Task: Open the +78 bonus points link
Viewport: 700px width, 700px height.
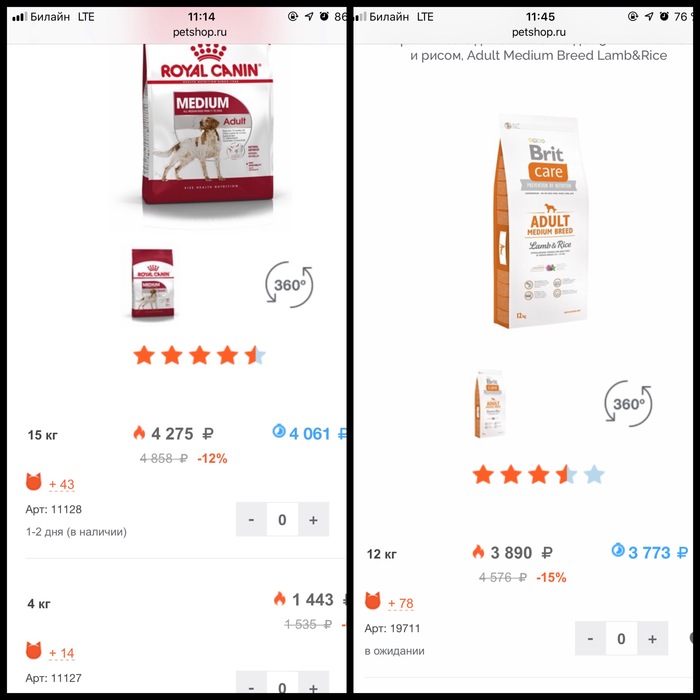Action: click(x=400, y=604)
